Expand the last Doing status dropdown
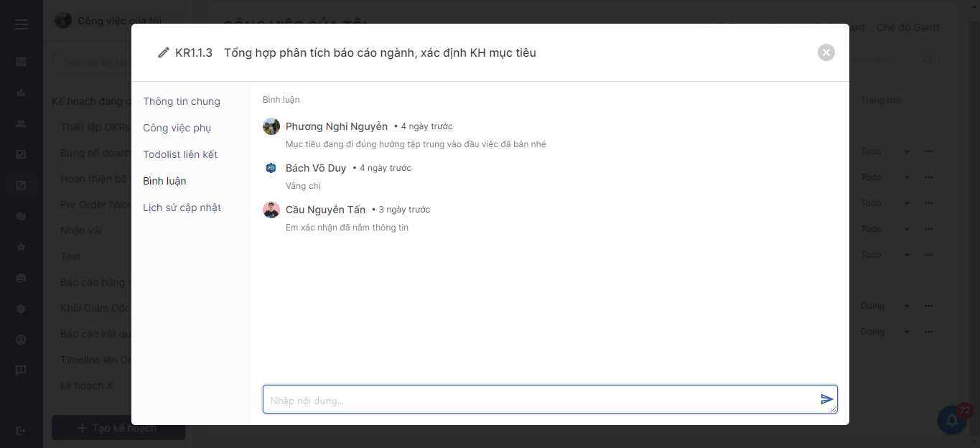The height and width of the screenshot is (448, 980). tap(906, 332)
